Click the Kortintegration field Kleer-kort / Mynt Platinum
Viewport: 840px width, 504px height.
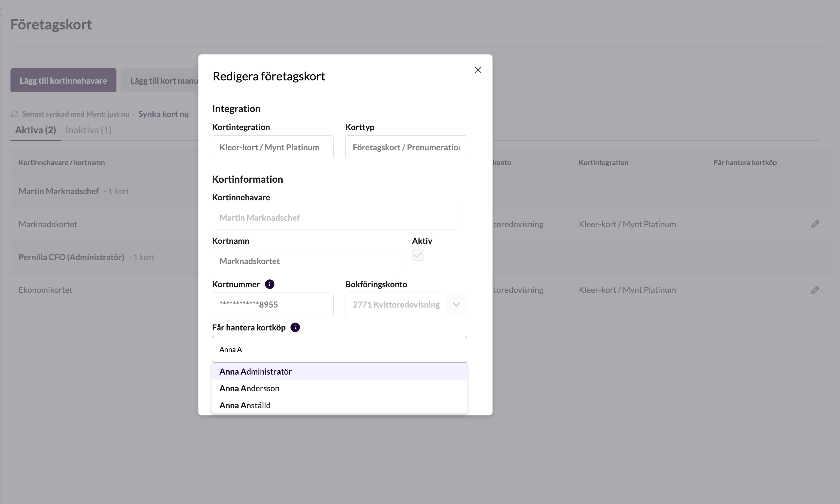[272, 147]
